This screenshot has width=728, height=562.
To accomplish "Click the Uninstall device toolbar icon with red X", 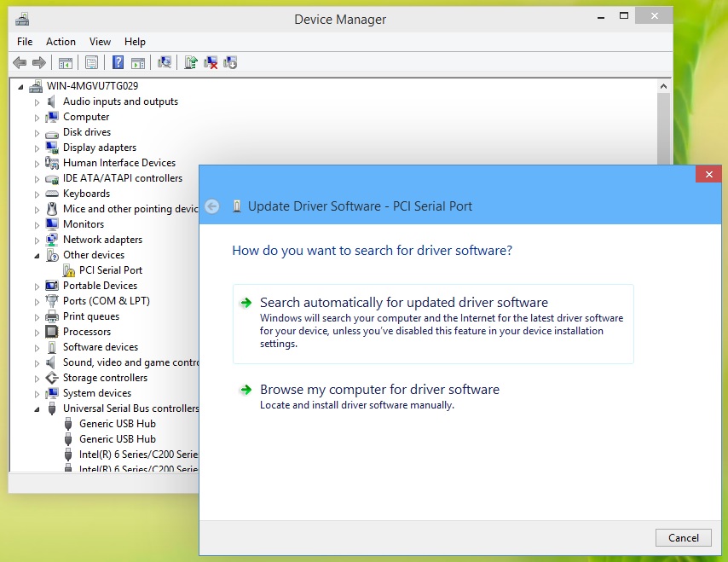I will coord(211,62).
